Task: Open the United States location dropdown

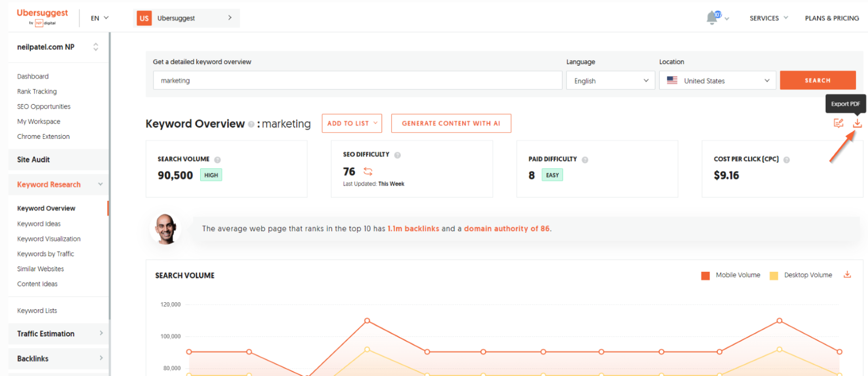Action: (717, 81)
